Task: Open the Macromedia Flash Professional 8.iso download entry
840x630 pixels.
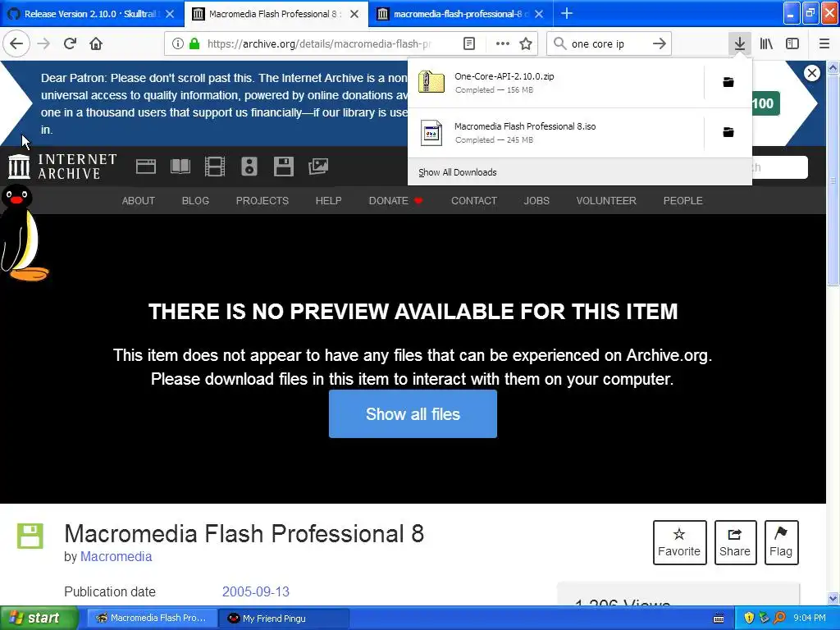Action: [x=555, y=132]
